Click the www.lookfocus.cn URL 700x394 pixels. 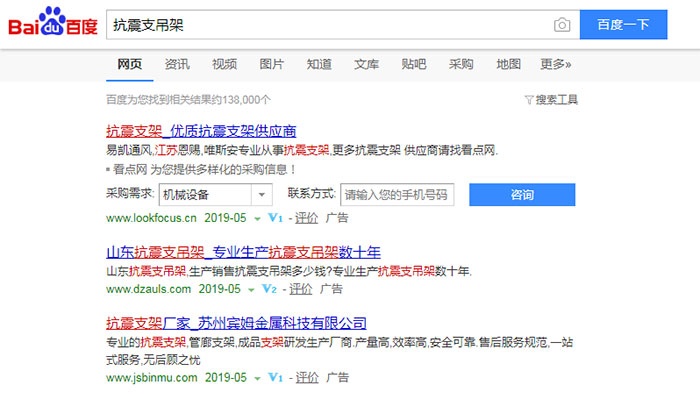pyautogui.click(x=151, y=218)
